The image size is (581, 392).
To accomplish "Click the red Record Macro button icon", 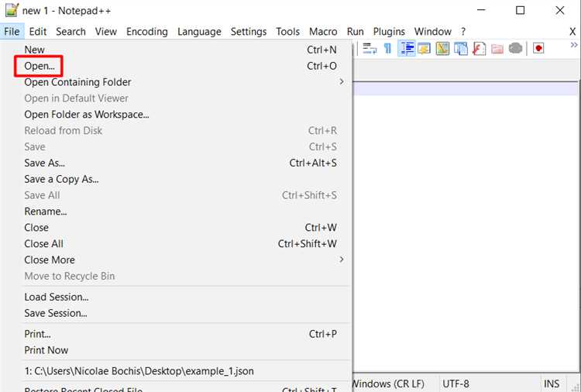I will [538, 49].
